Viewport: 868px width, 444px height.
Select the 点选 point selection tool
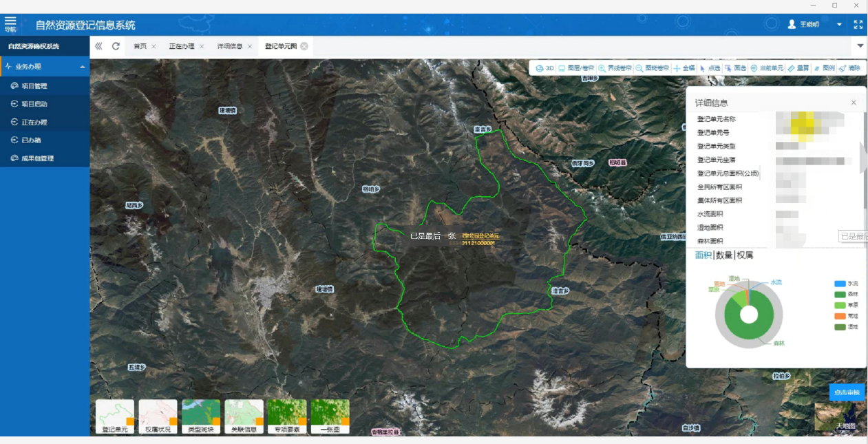tap(710, 68)
